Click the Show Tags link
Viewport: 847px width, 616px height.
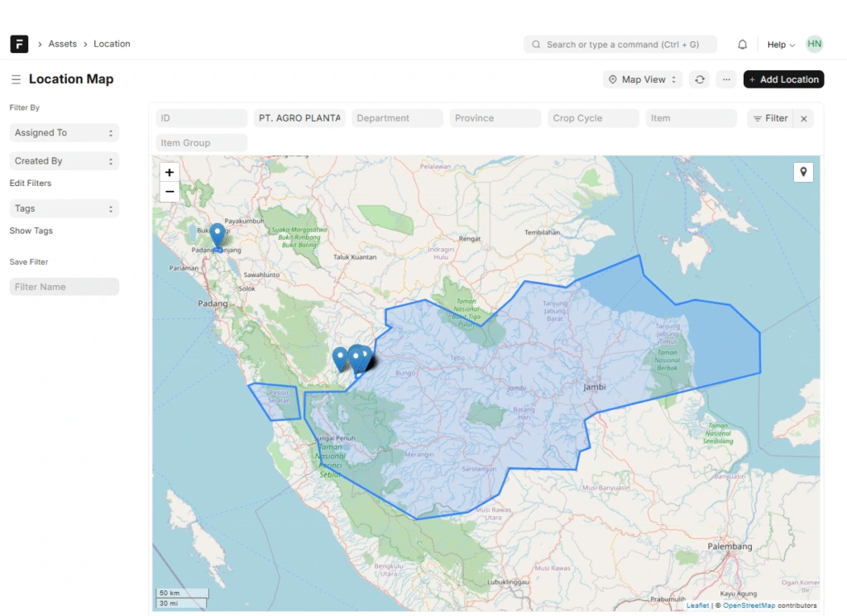(x=31, y=231)
